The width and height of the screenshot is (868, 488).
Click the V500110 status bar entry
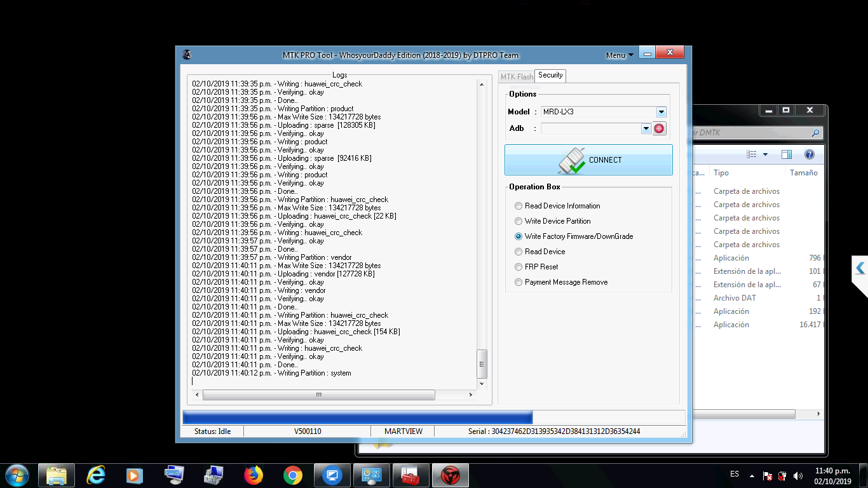[308, 431]
